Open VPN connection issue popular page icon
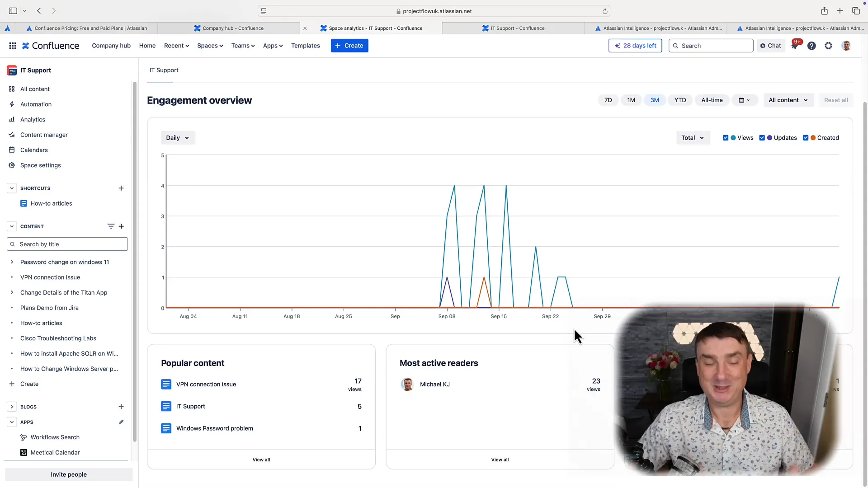Screen dimensions: 868x488 point(166,385)
